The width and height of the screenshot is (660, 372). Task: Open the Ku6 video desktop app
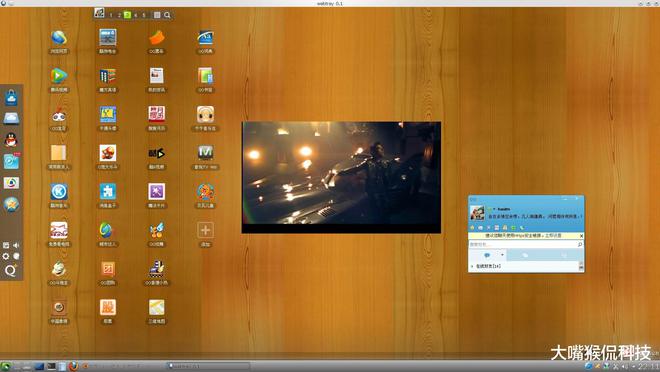click(157, 153)
